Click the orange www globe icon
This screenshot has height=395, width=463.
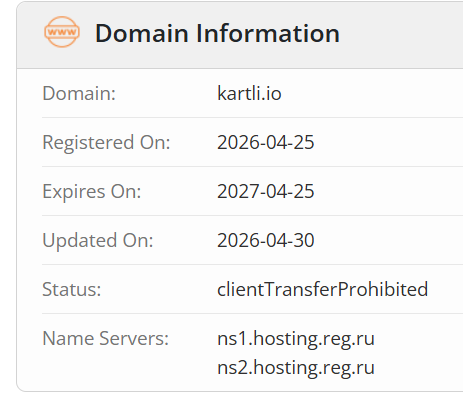(x=62, y=32)
